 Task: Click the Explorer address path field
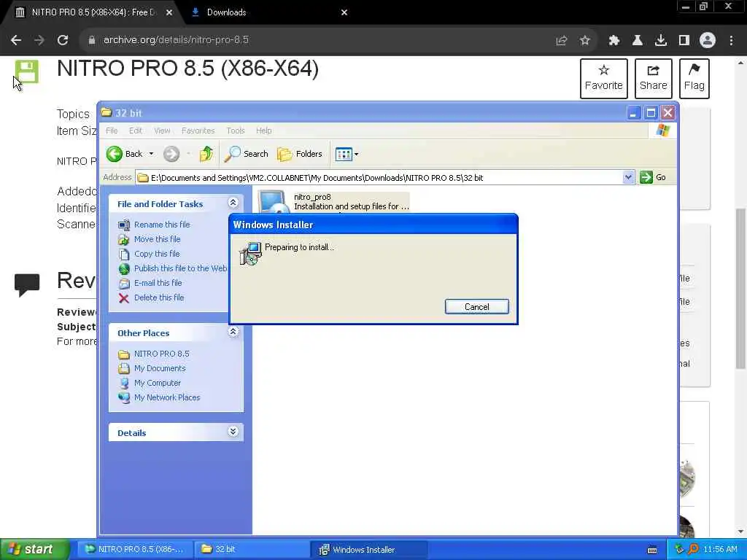379,178
